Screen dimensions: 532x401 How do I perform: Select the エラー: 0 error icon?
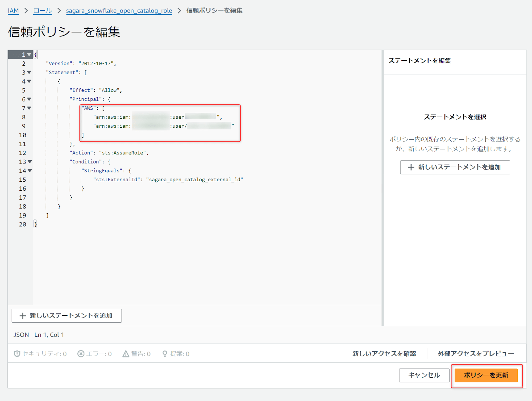point(81,354)
